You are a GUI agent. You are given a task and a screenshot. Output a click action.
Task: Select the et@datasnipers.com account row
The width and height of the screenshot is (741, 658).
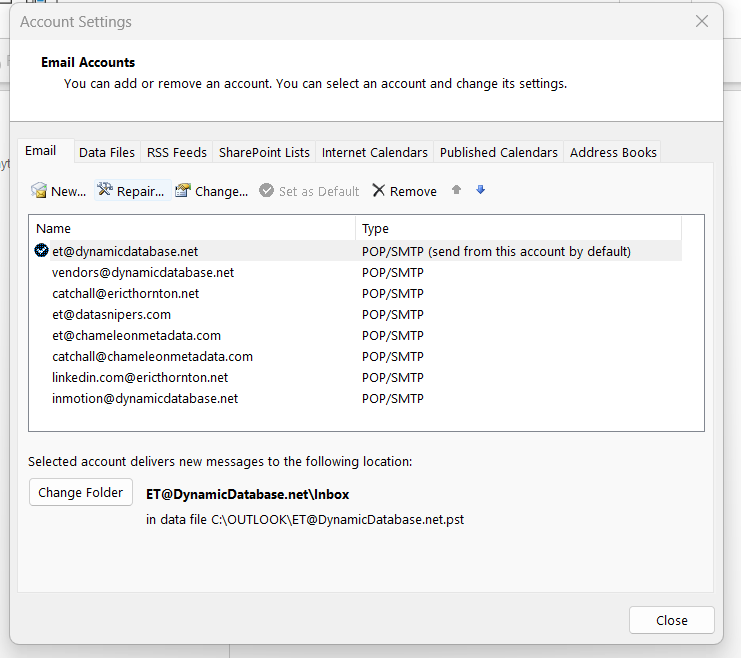(x=111, y=314)
